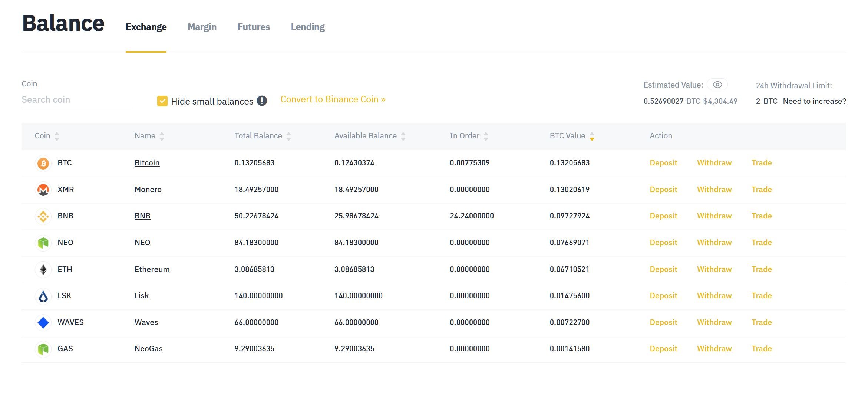Uncheck Hide small balances checkbox
The width and height of the screenshot is (868, 401).
click(162, 101)
